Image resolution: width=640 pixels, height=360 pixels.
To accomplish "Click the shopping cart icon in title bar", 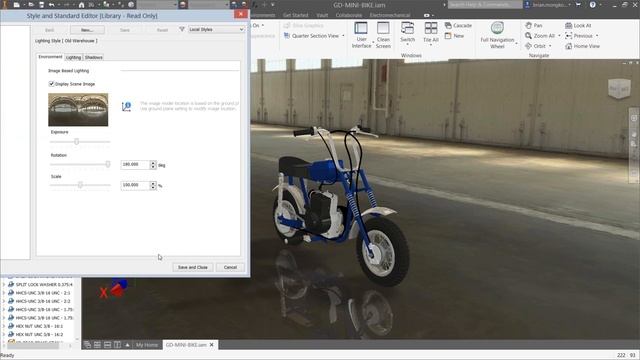I will [x=578, y=5].
